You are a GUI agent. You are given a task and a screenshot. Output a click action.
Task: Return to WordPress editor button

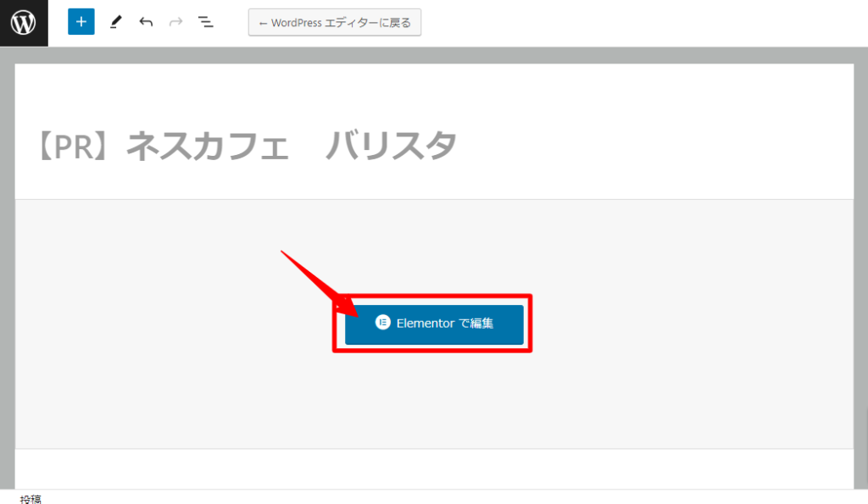[334, 23]
